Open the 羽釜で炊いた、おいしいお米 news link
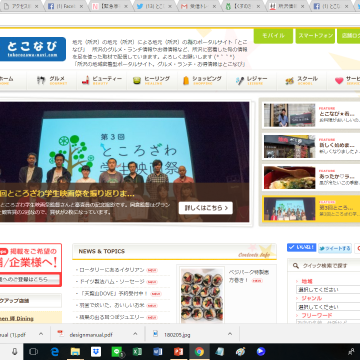Viewport: 360px width, 360px height. click(x=112, y=305)
